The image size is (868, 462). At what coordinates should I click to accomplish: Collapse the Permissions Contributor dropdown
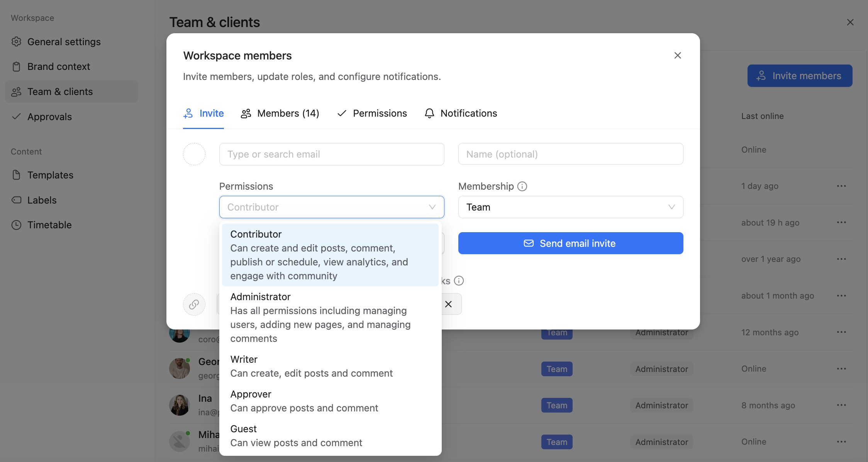pyautogui.click(x=332, y=207)
